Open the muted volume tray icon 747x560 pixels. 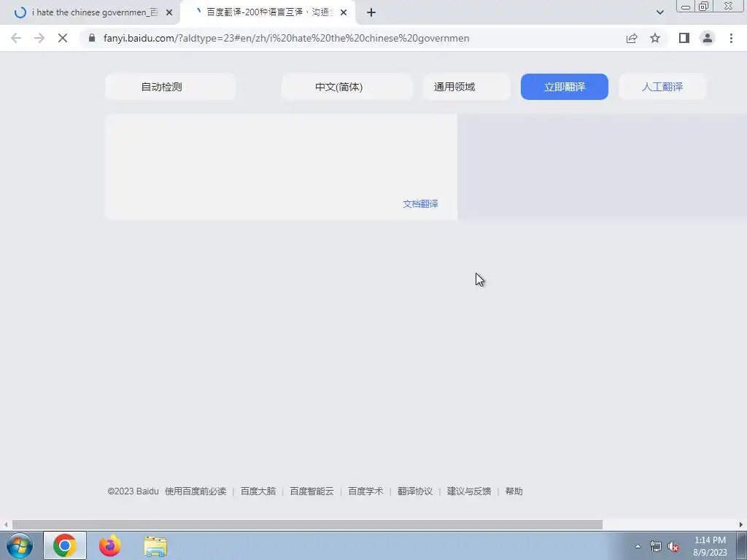(x=673, y=546)
